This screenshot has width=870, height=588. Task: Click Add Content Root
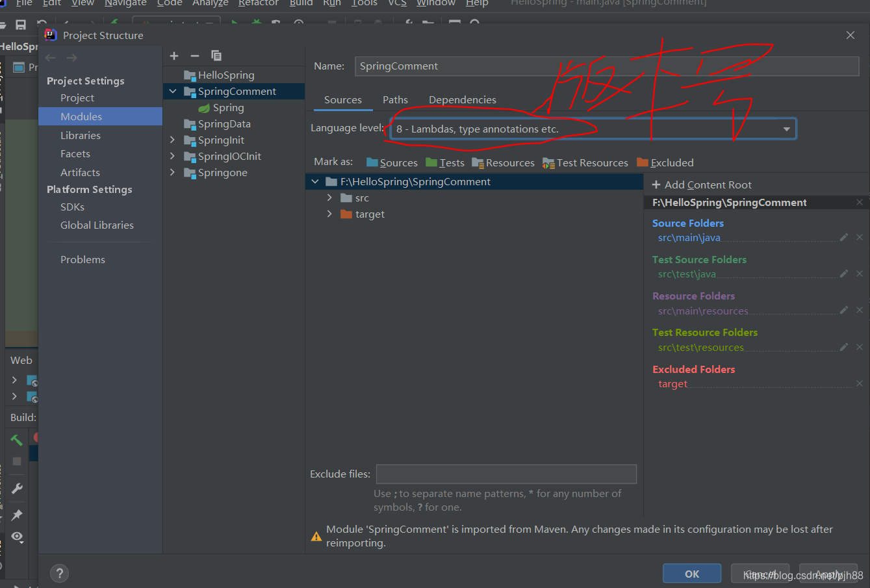[x=702, y=185]
